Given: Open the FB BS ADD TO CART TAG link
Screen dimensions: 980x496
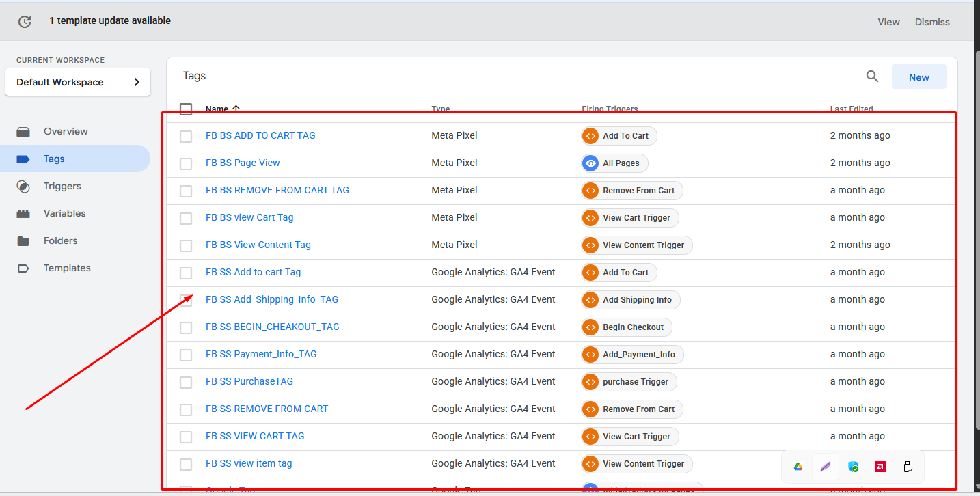Looking at the screenshot, I should pos(260,135).
